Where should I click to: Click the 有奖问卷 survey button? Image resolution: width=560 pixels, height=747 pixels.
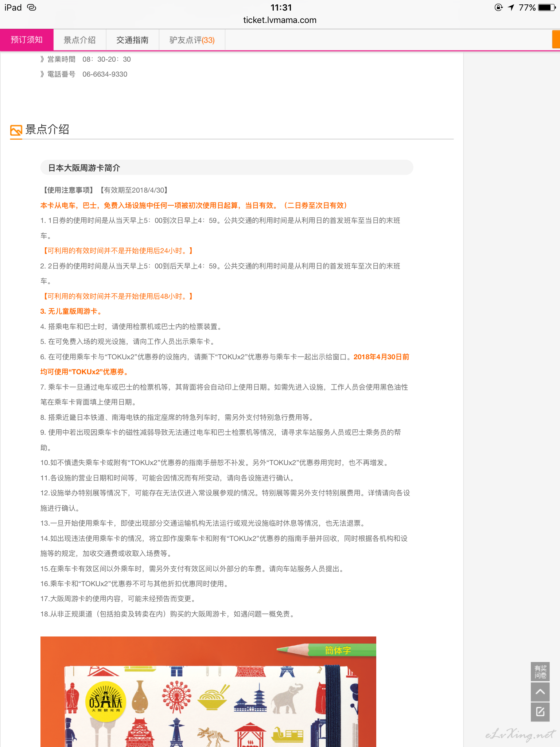(x=540, y=671)
